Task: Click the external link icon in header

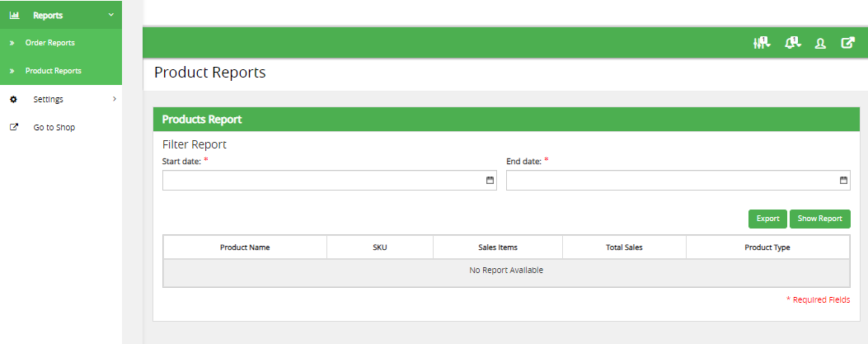Action: tap(847, 43)
